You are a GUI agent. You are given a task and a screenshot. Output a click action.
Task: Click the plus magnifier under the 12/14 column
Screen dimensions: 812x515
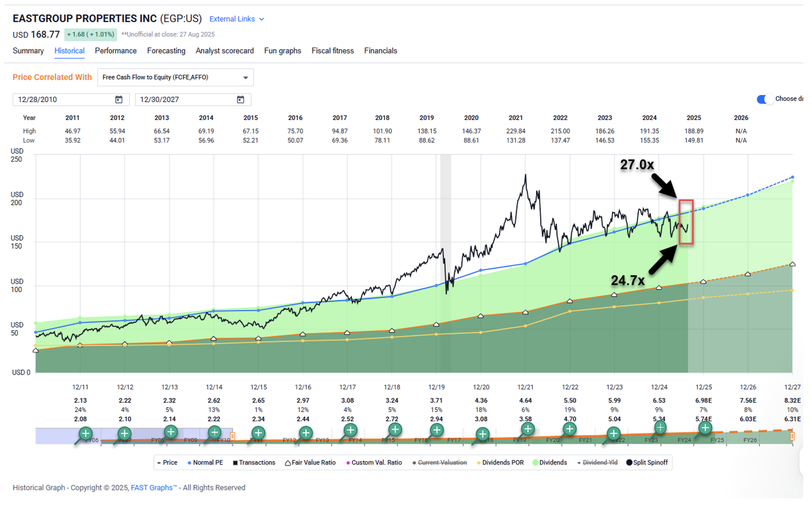(215, 433)
